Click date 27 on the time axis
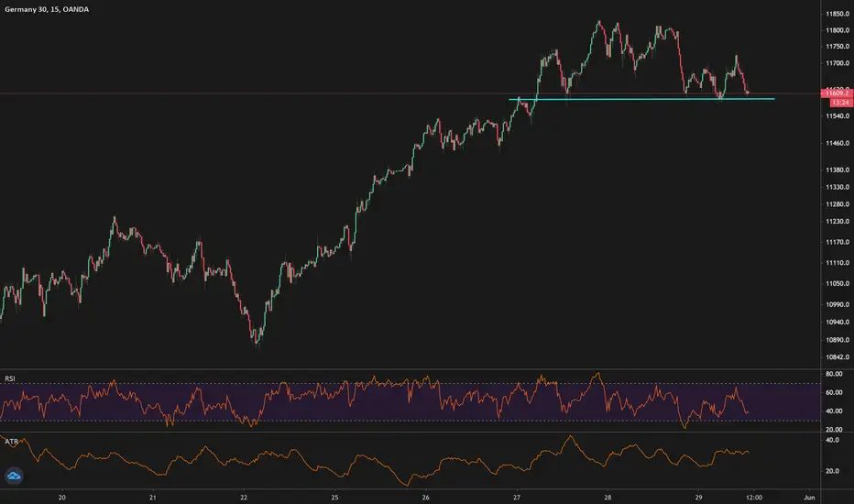 (x=517, y=498)
